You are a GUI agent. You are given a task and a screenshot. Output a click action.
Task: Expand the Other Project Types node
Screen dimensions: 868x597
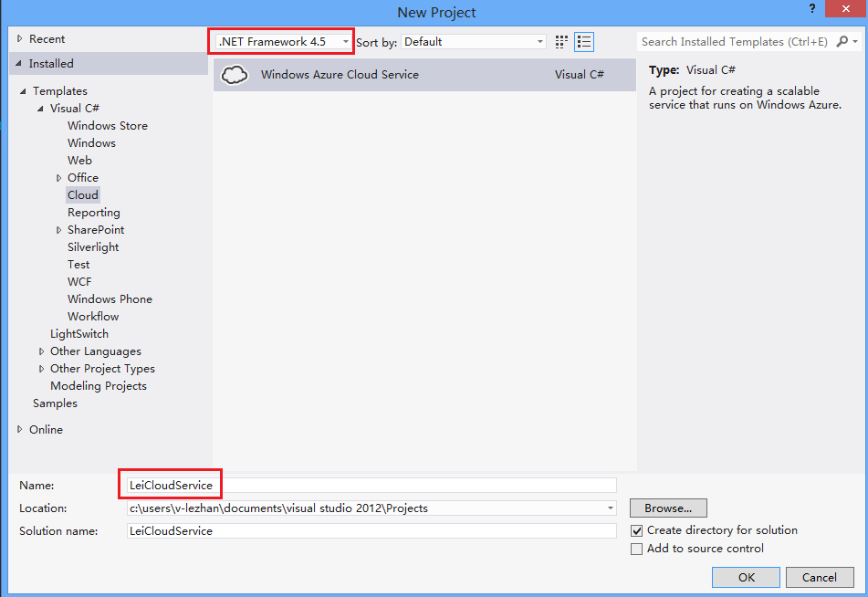[x=41, y=369]
